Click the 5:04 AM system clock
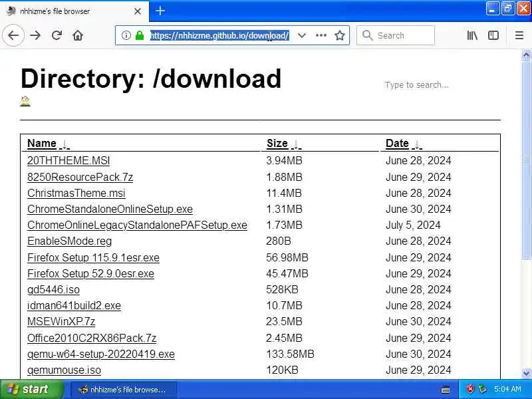 tap(507, 389)
